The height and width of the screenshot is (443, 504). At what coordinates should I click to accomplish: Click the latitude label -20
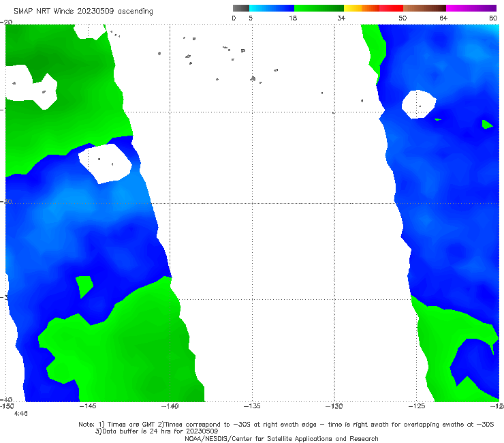[6, 22]
